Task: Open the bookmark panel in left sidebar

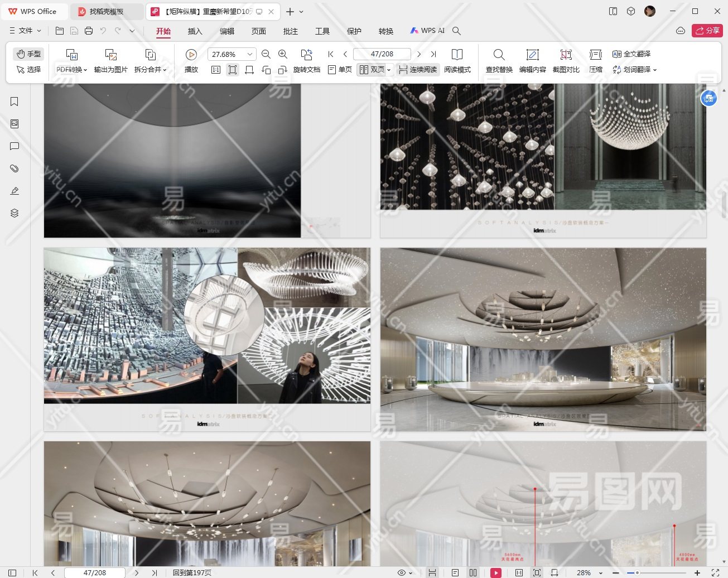Action: click(x=15, y=102)
